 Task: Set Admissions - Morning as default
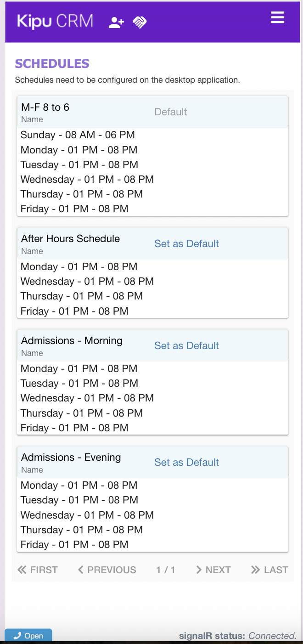(186, 346)
